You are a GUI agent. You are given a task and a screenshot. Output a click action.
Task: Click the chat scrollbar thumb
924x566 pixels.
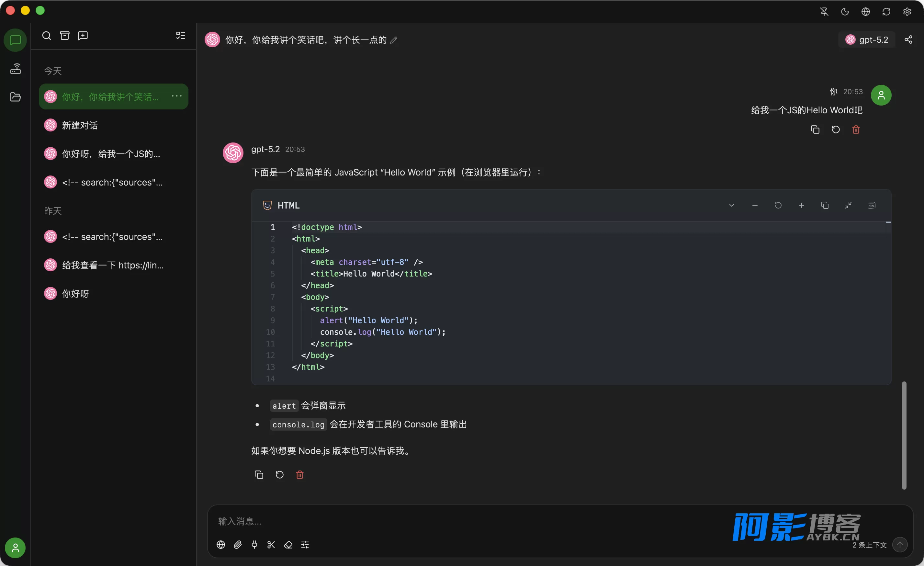[x=904, y=435]
